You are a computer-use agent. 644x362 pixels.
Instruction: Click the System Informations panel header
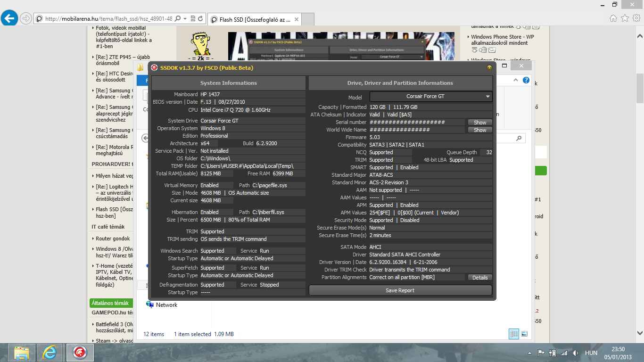point(229,83)
